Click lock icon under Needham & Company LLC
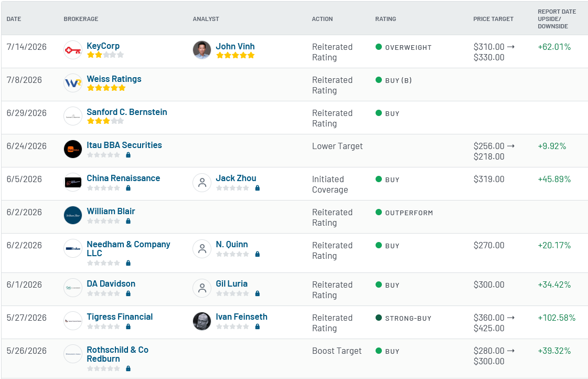588x379 pixels. click(129, 263)
